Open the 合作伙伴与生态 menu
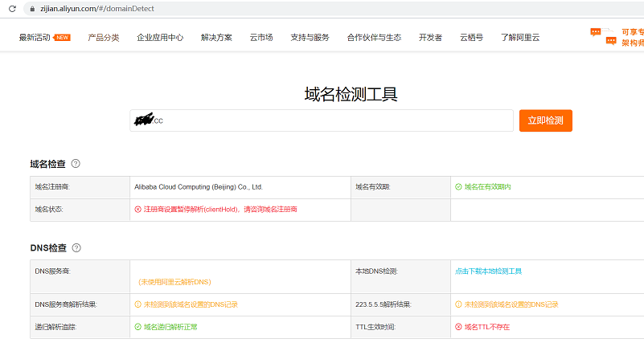The image size is (644, 351). tap(374, 38)
